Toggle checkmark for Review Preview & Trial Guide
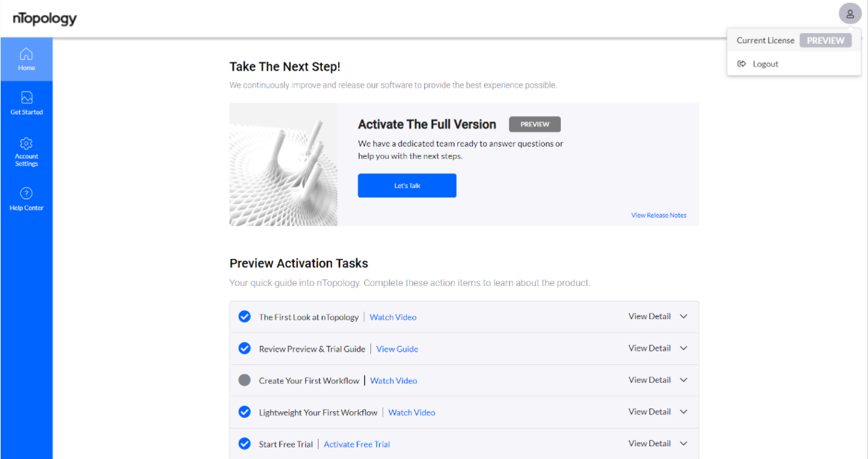Image resolution: width=868 pixels, height=459 pixels. [244, 348]
